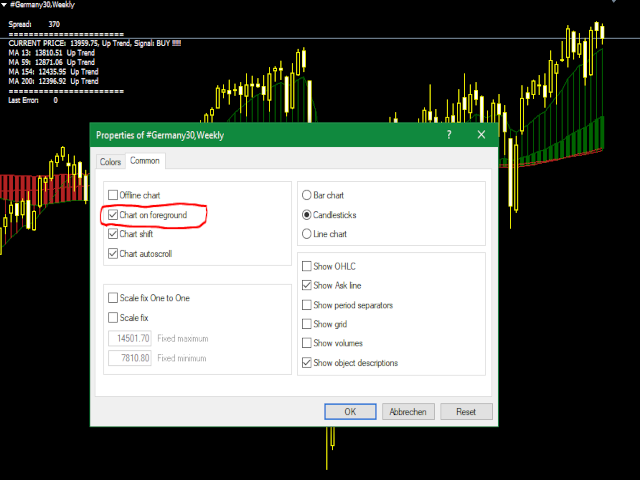Click the Fixed minimum value field
Screen dimensions: 640x480
point(130,358)
